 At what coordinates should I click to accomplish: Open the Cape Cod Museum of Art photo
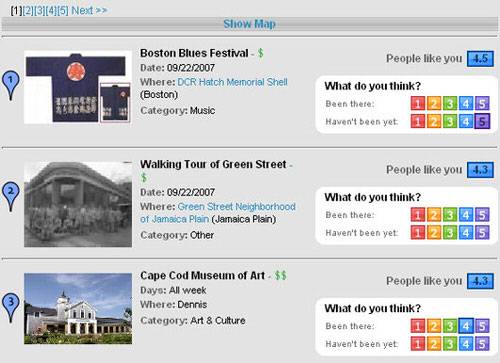pyautogui.click(x=78, y=308)
